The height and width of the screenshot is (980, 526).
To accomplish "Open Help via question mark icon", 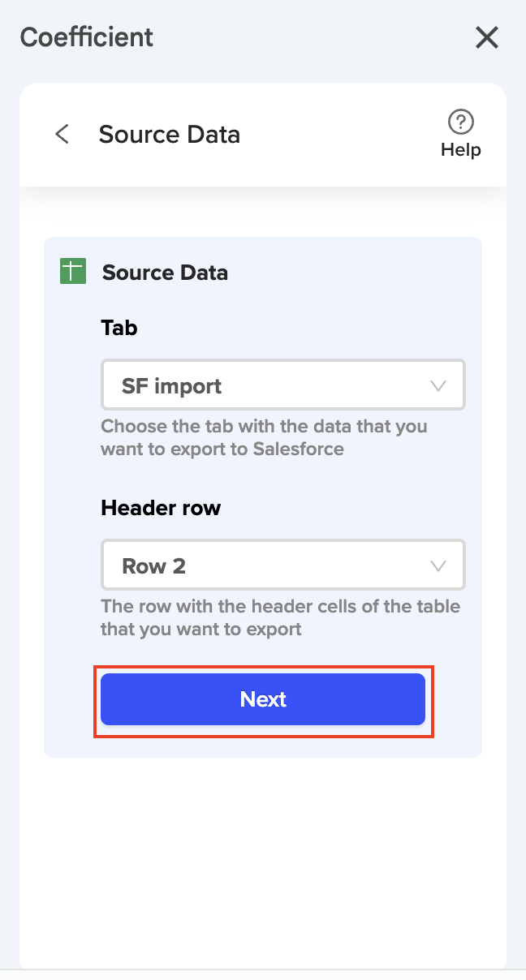I will coord(460,122).
